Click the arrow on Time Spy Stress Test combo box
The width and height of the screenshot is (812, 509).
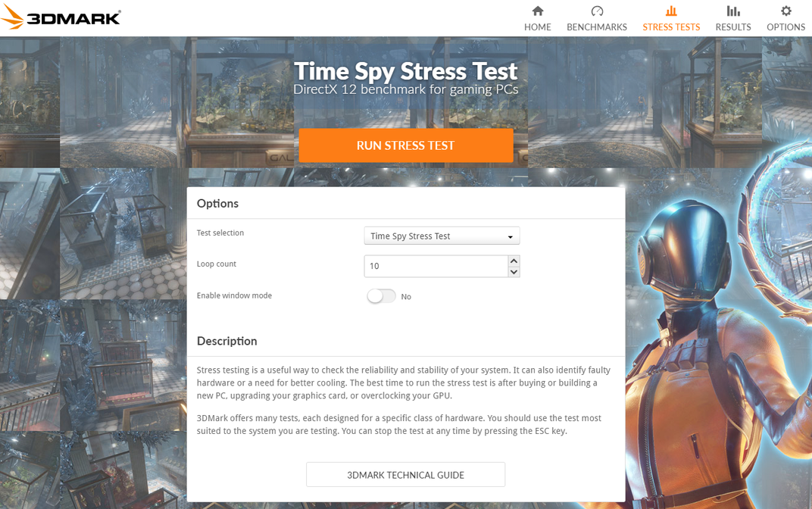pos(511,237)
